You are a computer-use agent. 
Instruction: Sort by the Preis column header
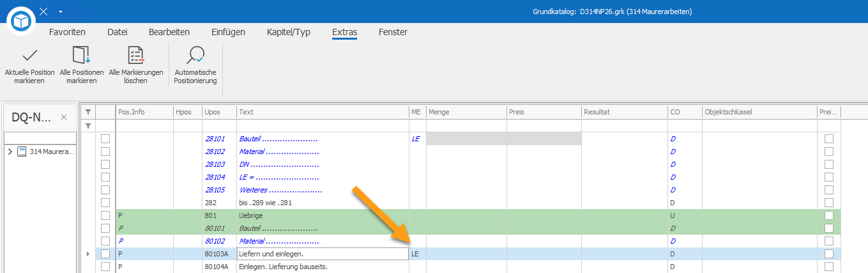click(x=544, y=112)
